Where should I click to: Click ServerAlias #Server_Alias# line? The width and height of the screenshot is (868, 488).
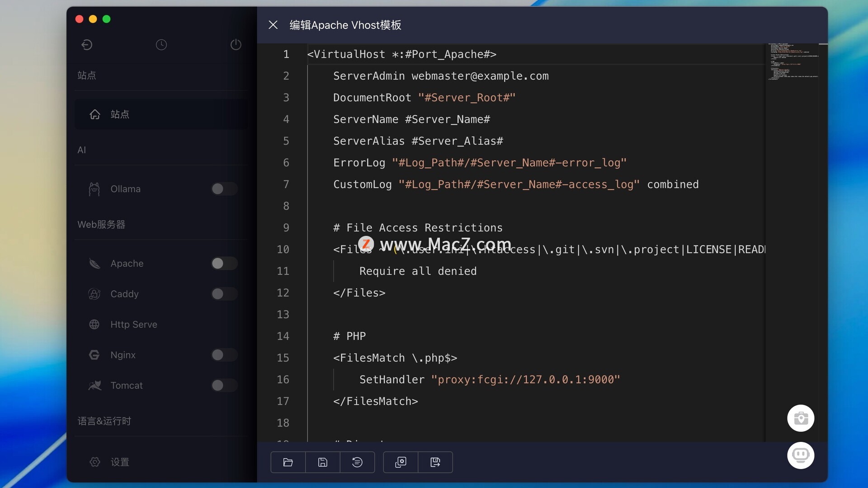click(418, 141)
